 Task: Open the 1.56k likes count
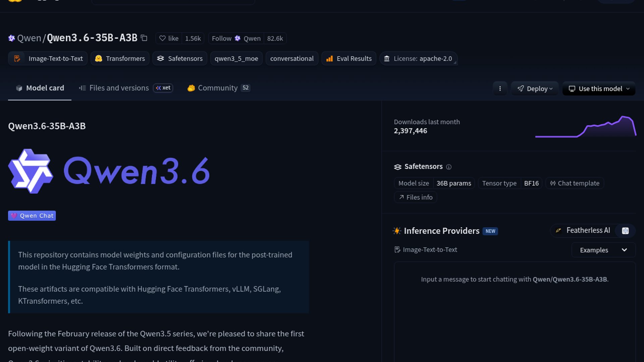coord(193,38)
